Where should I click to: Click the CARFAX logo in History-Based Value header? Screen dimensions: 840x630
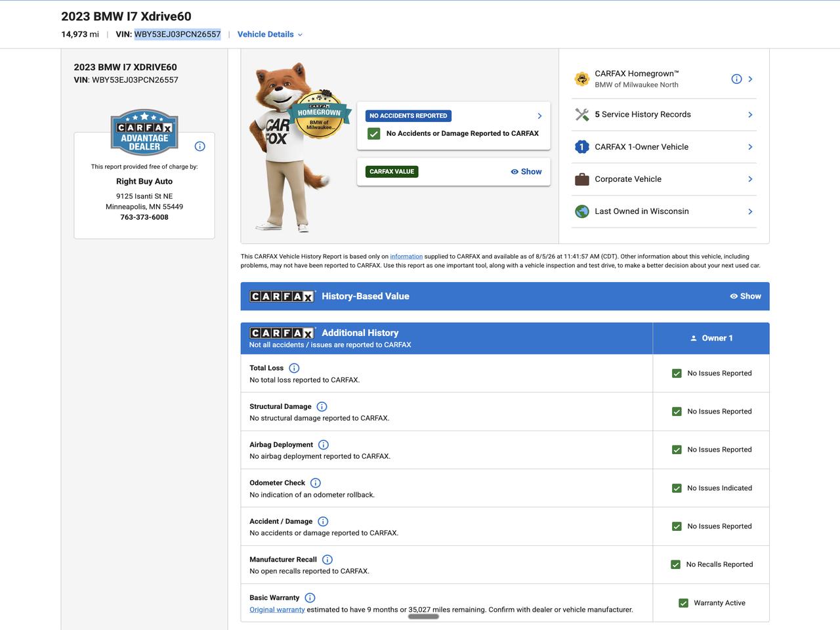coord(282,296)
